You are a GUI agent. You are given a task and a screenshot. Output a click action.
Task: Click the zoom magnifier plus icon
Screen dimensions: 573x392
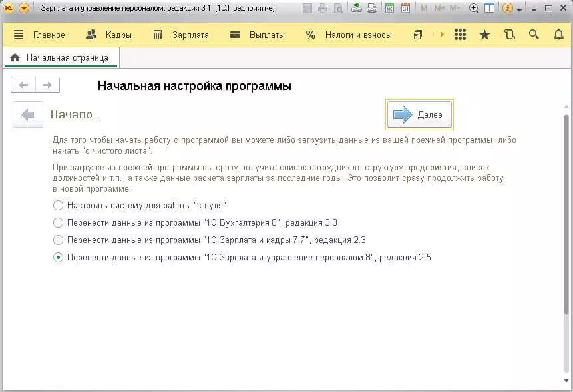pos(474,8)
